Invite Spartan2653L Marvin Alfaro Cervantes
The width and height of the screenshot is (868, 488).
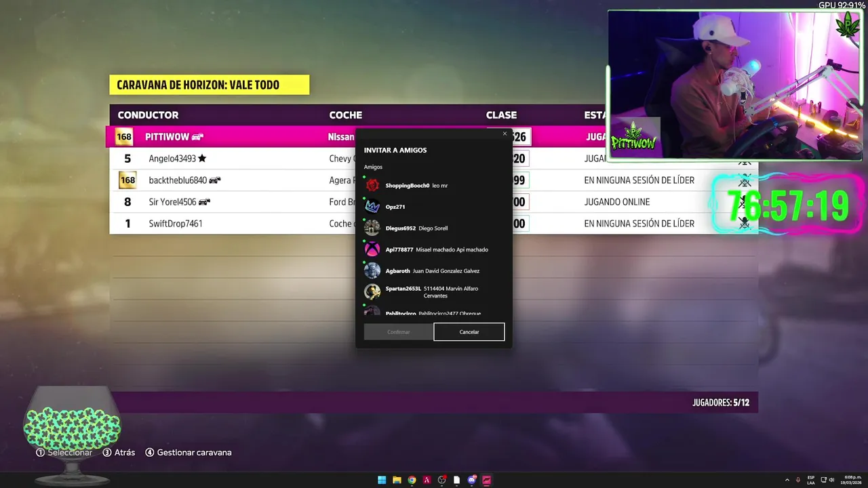click(x=434, y=292)
